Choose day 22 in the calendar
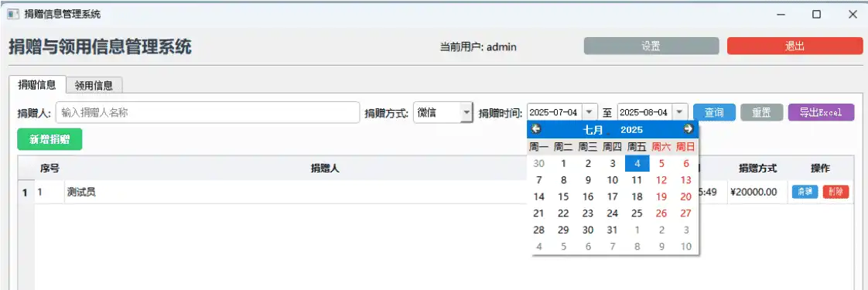Image resolution: width=868 pixels, height=290 pixels. pos(563,213)
